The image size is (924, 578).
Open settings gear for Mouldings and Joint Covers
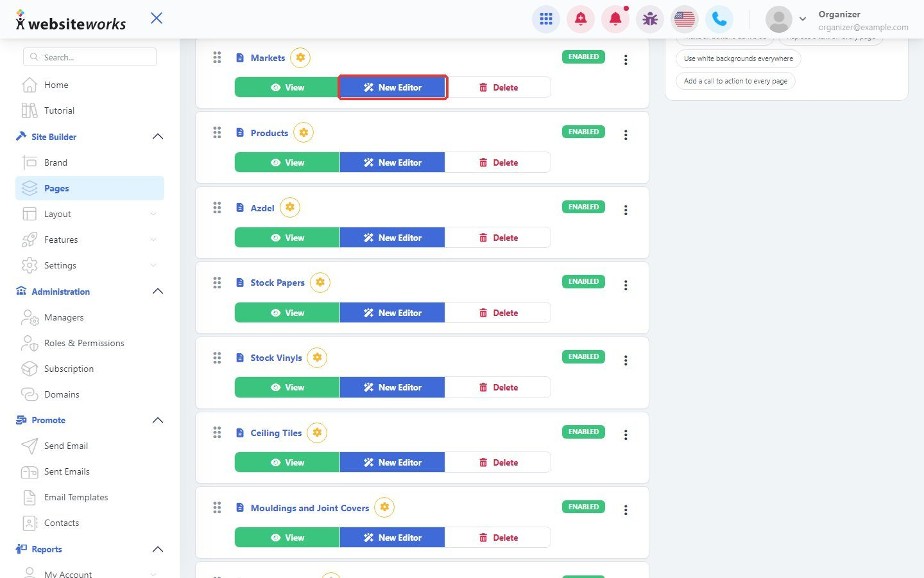tap(384, 507)
